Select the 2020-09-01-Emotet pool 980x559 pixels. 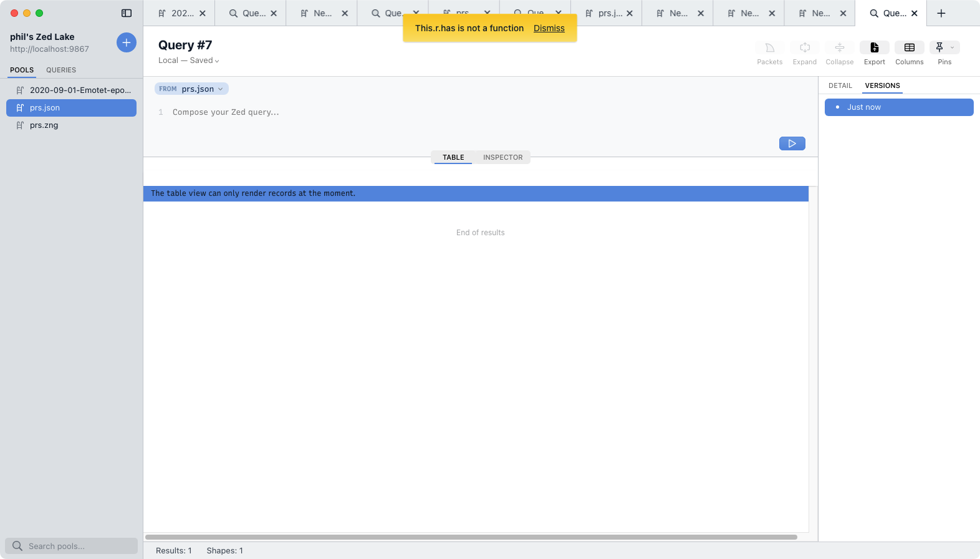71,90
